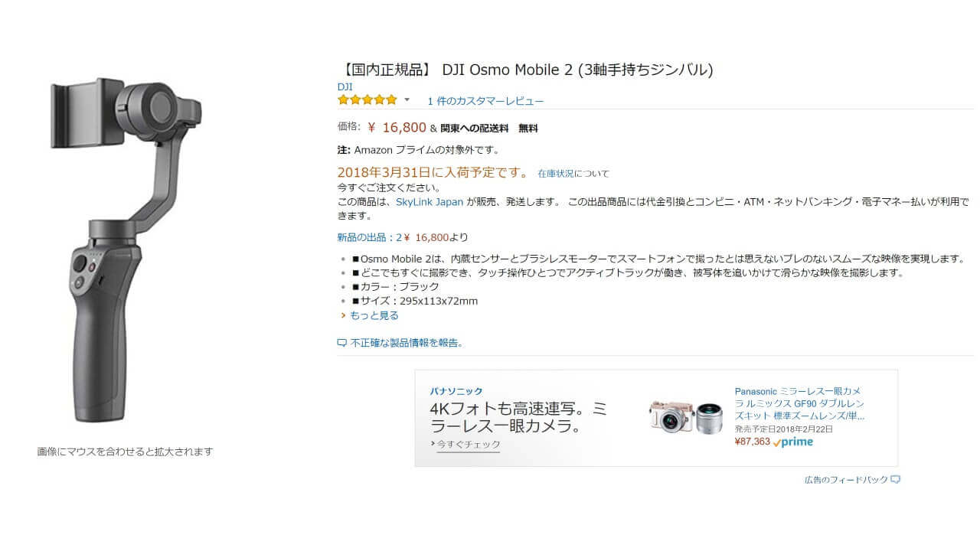Click 広告のフィードバック link
The height and width of the screenshot is (551, 980).
point(846,480)
